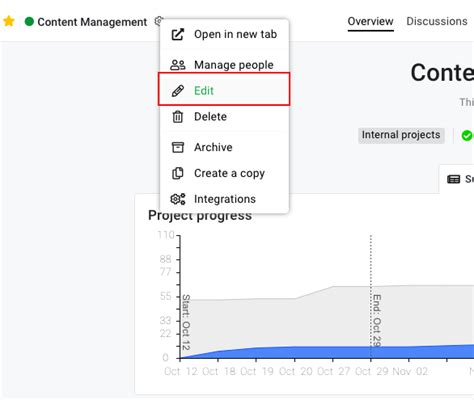The width and height of the screenshot is (474, 400).
Task: Click the pencil Edit icon
Action: click(x=177, y=91)
